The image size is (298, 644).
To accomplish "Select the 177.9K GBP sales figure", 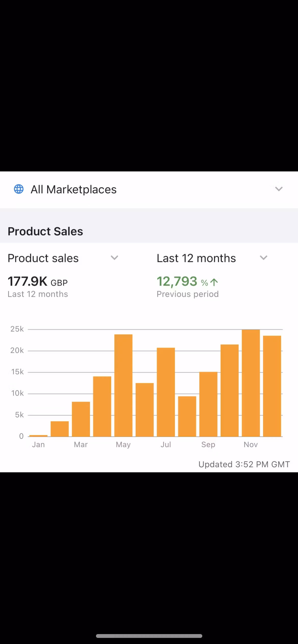I will point(28,281).
